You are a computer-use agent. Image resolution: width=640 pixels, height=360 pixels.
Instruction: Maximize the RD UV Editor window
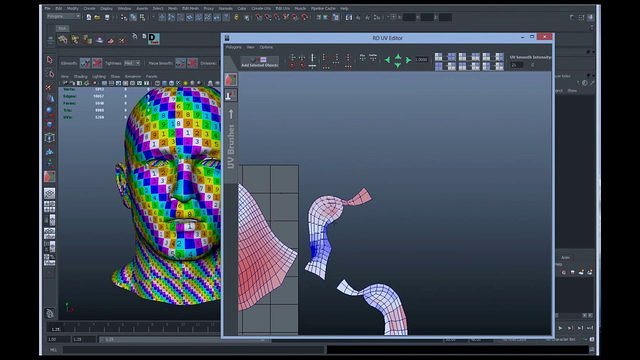[532, 37]
